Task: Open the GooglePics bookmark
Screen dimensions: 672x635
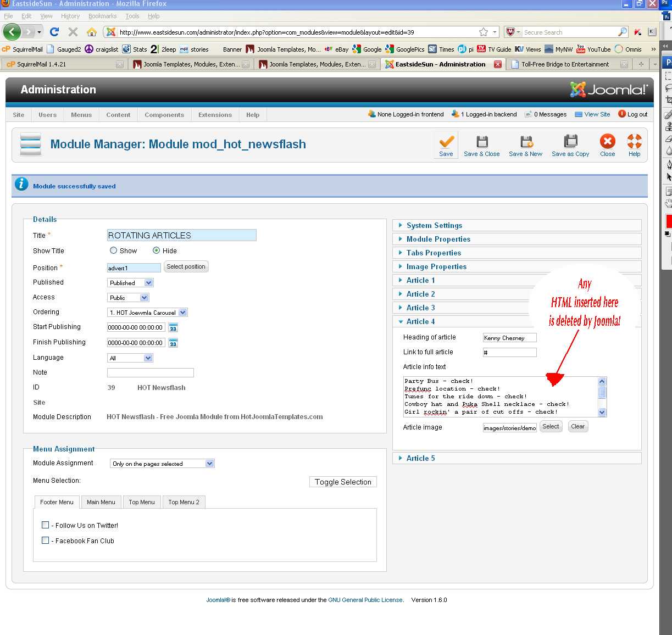Action: [405, 49]
